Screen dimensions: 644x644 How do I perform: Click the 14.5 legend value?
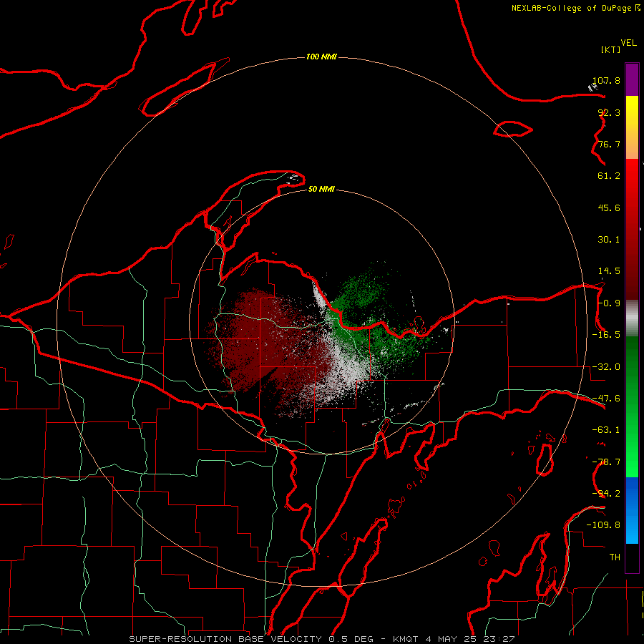click(609, 271)
